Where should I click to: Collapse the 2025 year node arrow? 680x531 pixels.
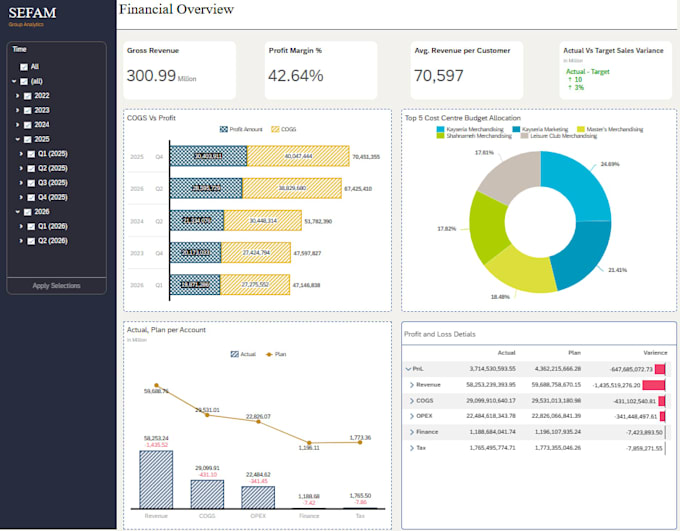pyautogui.click(x=17, y=139)
